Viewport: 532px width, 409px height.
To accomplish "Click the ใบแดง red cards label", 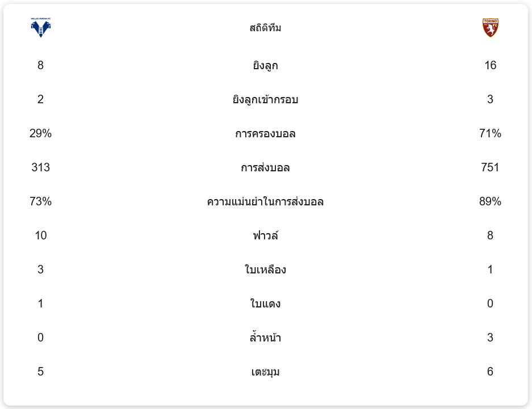I will coord(265,303).
